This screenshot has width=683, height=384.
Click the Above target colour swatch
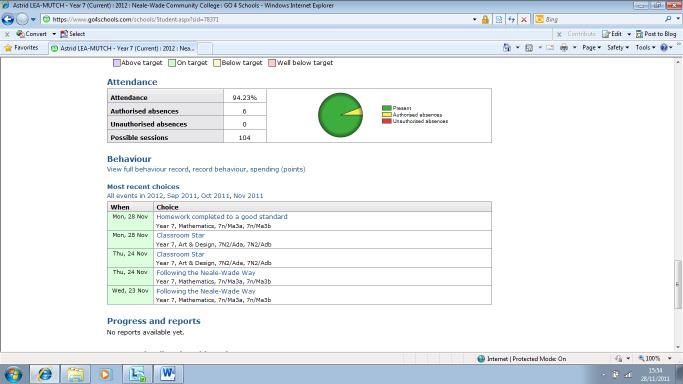pos(117,63)
